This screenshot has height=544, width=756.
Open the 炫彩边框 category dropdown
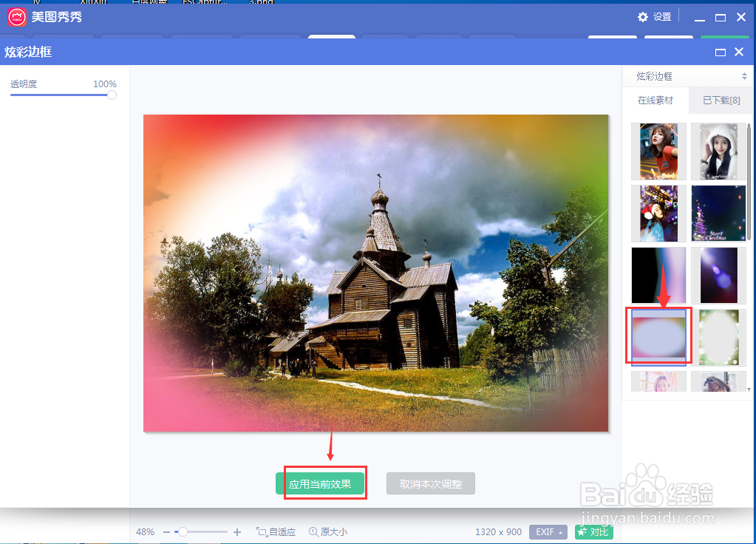click(x=687, y=76)
